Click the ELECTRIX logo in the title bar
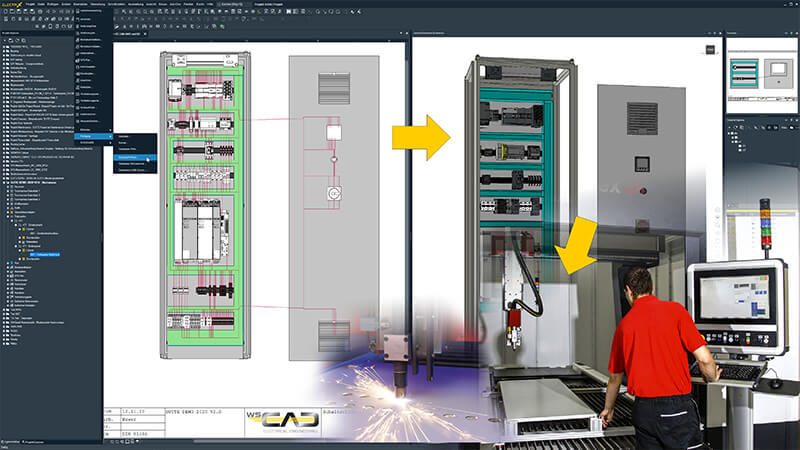 tap(14, 4)
